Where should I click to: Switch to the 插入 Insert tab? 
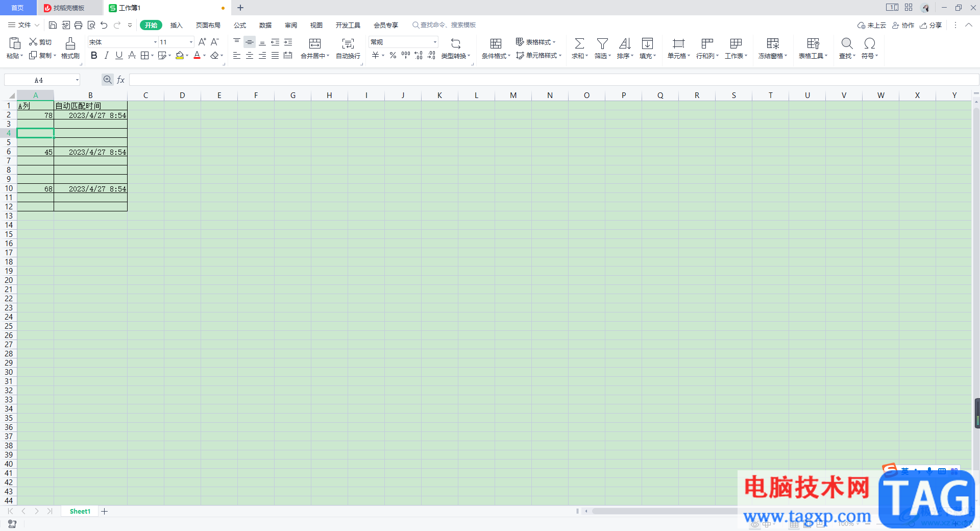pyautogui.click(x=176, y=25)
